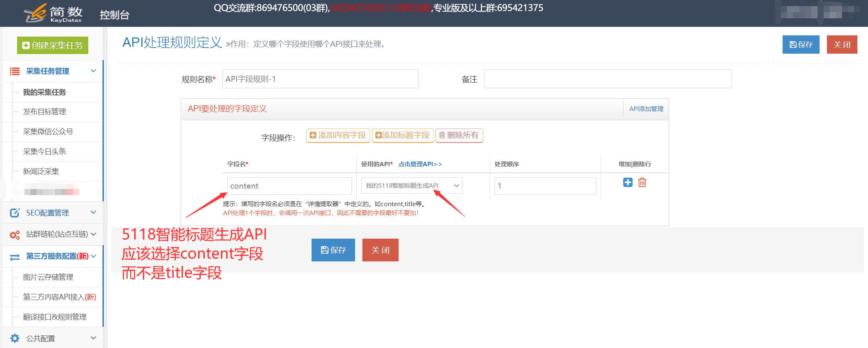Image resolution: width=868 pixels, height=348 pixels.
Task: Add a row with the blue plus icon
Action: (628, 182)
